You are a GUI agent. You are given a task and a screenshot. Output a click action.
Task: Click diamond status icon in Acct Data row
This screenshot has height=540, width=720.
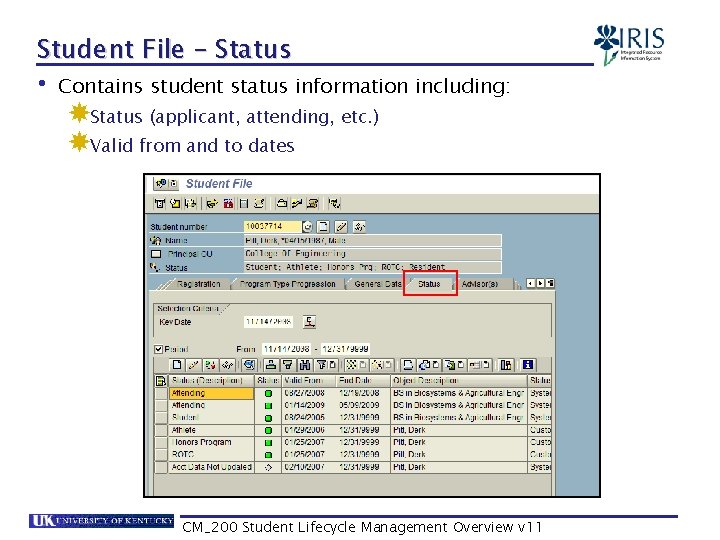[268, 467]
